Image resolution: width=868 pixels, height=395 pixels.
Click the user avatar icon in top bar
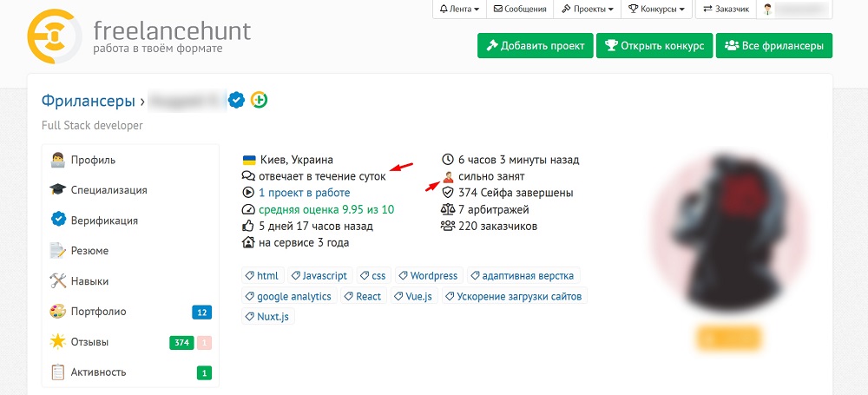(767, 9)
